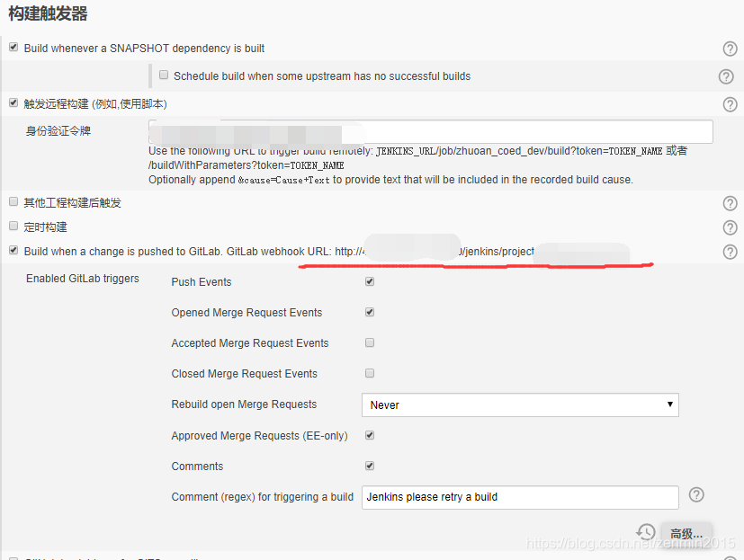Focus the 身份验证令牌 token input field
This screenshot has height=560, width=744.
click(x=430, y=131)
